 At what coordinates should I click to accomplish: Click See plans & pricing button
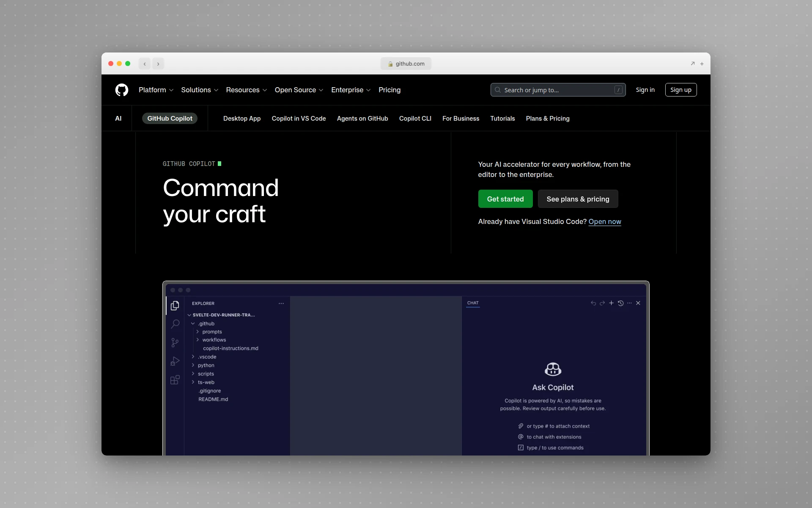tap(578, 199)
